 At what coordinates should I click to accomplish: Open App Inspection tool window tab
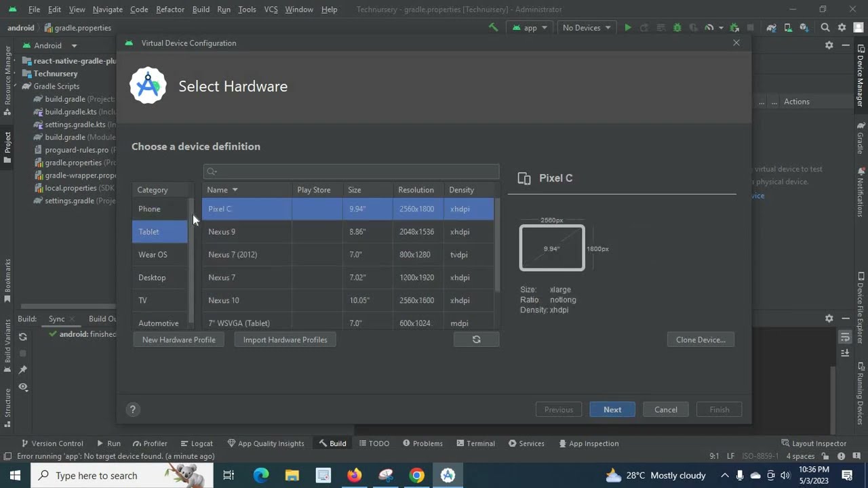pyautogui.click(x=588, y=443)
